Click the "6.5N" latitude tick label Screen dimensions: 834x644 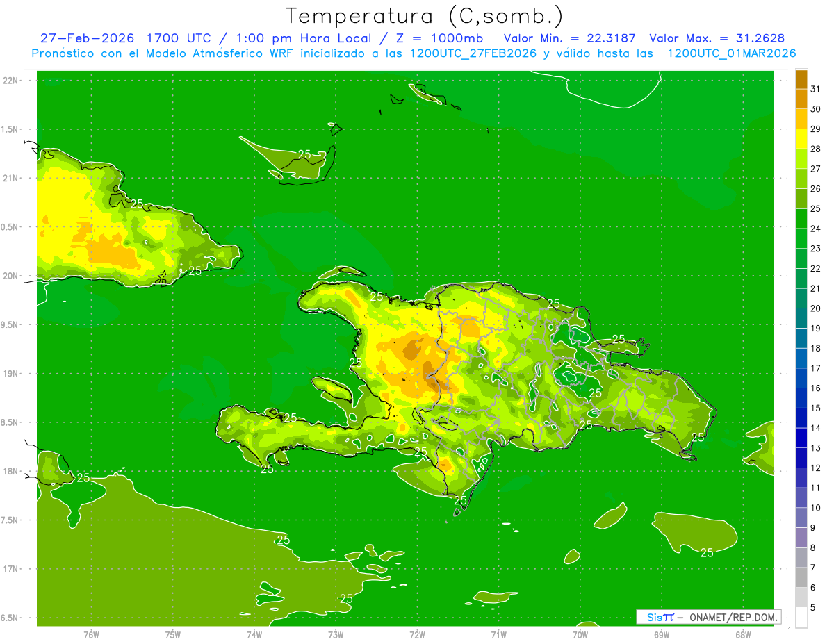(x=10, y=618)
